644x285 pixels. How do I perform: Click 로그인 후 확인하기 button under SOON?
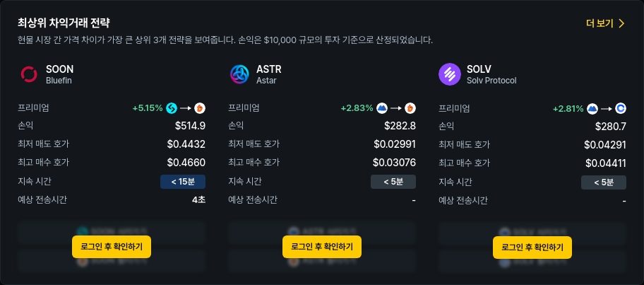(x=112, y=247)
